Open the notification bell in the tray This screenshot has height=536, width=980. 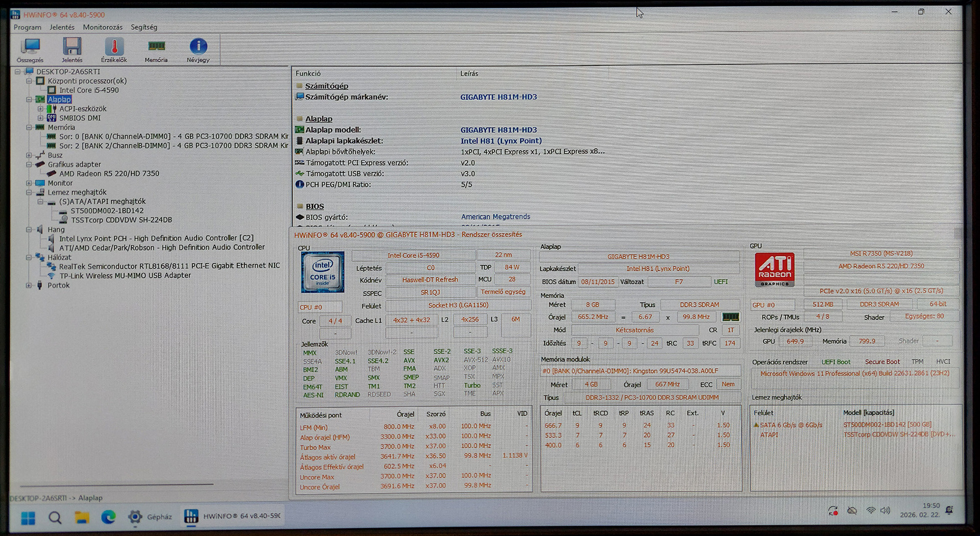[949, 510]
